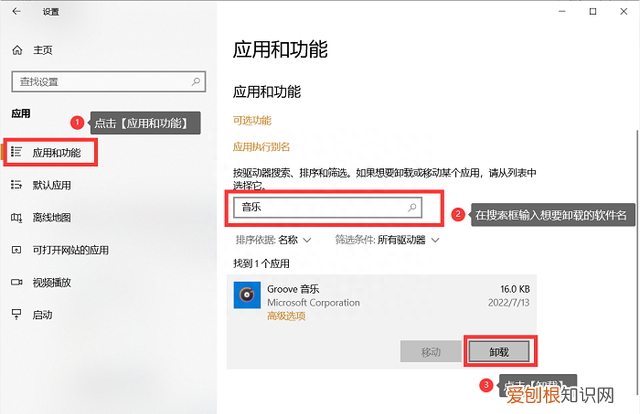Click the 应用和功能 list icon
Viewport: 640px width, 414px height.
16,152
